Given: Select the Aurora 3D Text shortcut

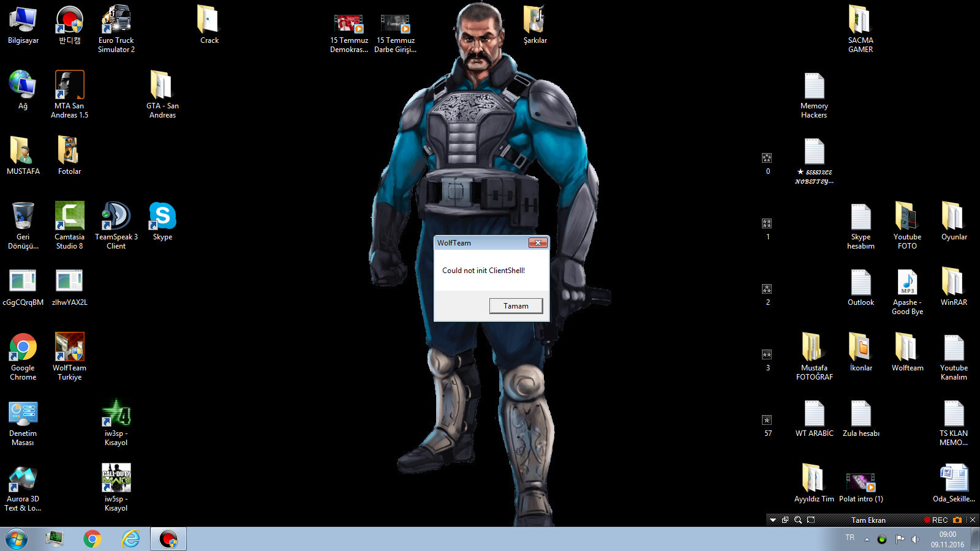Looking at the screenshot, I should tap(23, 488).
